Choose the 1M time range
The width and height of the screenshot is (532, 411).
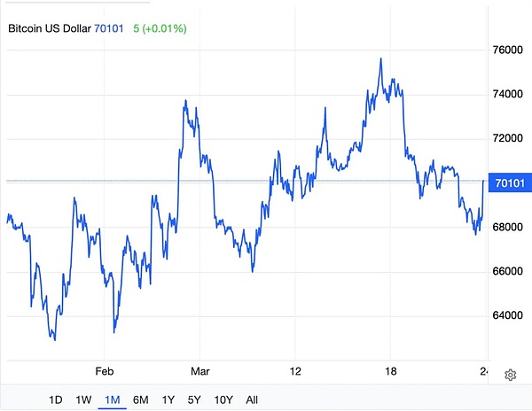pos(112,399)
